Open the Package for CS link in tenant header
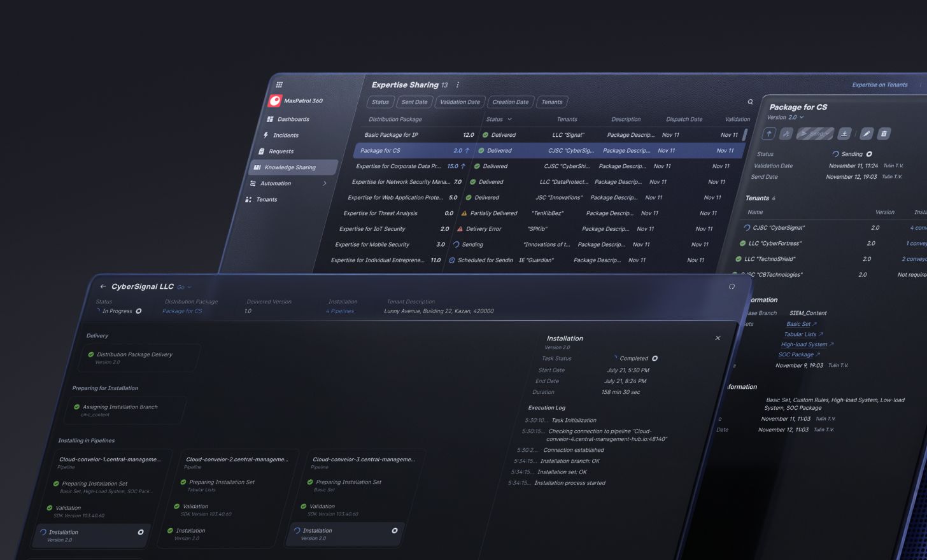This screenshot has width=927, height=560. (x=182, y=311)
